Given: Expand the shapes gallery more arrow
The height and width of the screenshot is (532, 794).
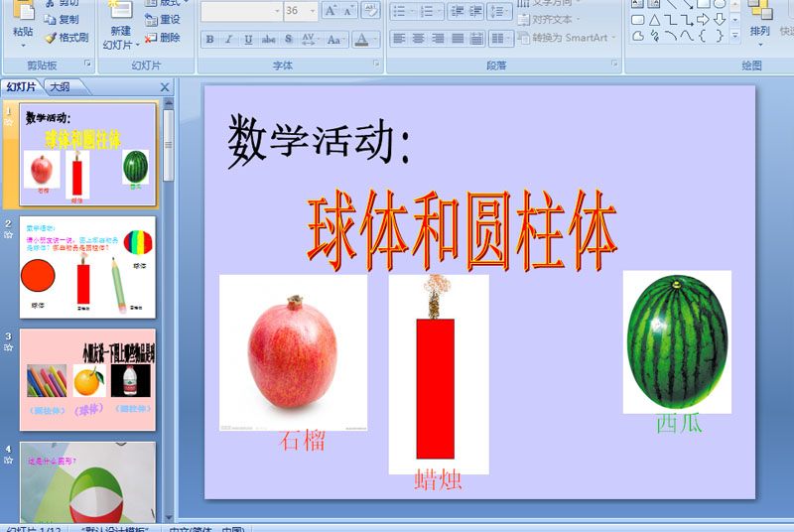Looking at the screenshot, I should pos(734,36).
